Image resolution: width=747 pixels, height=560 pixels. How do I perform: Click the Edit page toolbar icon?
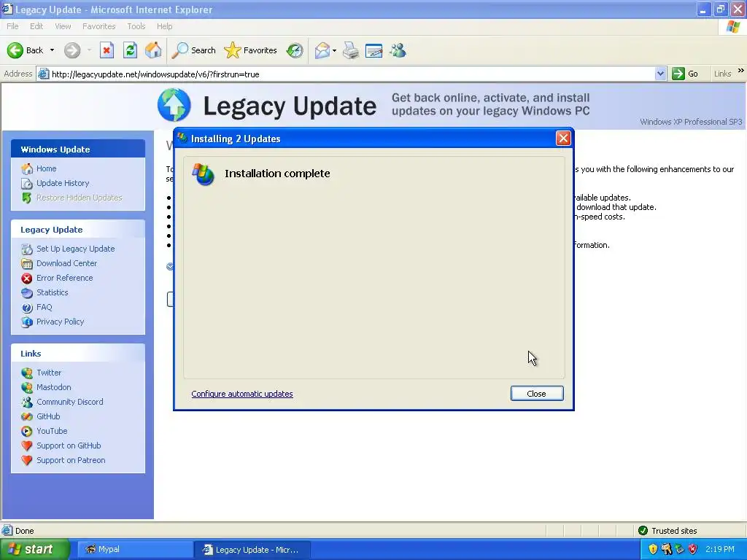pyautogui.click(x=374, y=50)
